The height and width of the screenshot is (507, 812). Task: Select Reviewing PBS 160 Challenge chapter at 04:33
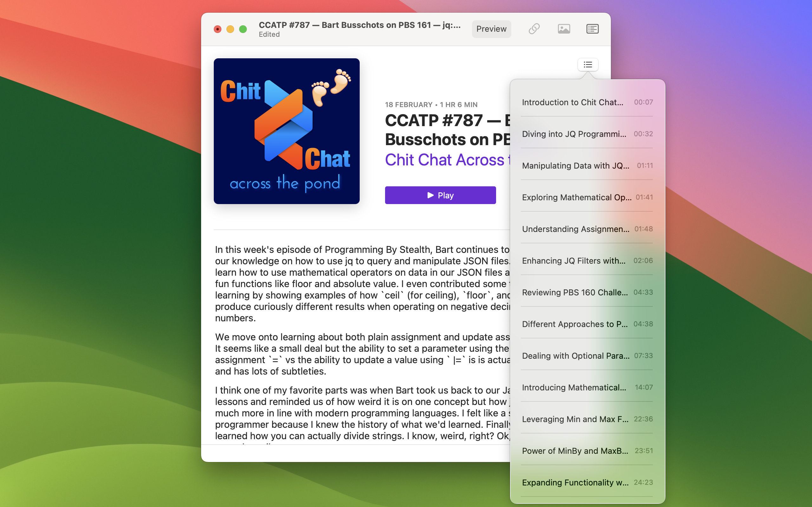(x=585, y=292)
